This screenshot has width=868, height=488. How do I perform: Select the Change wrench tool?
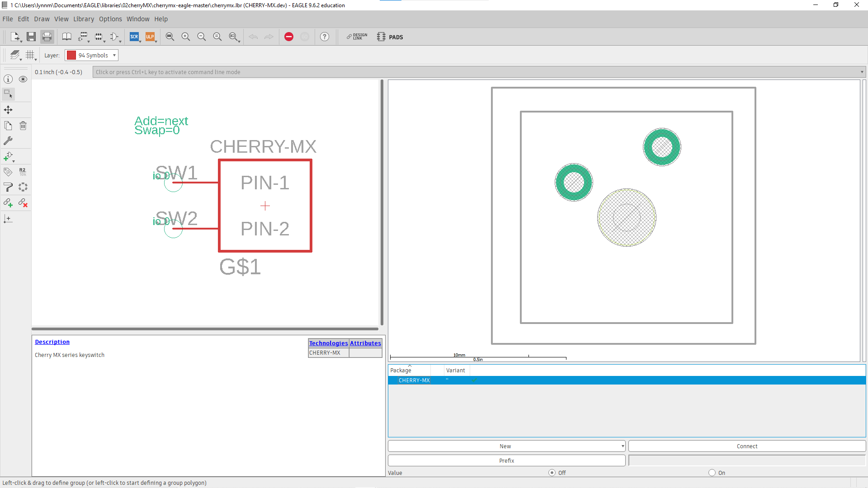[8, 141]
